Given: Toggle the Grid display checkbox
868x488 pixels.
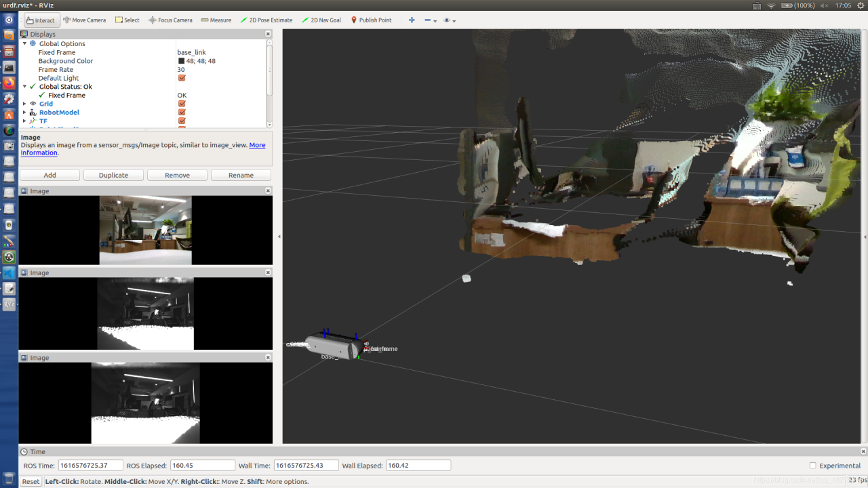Looking at the screenshot, I should (x=182, y=104).
